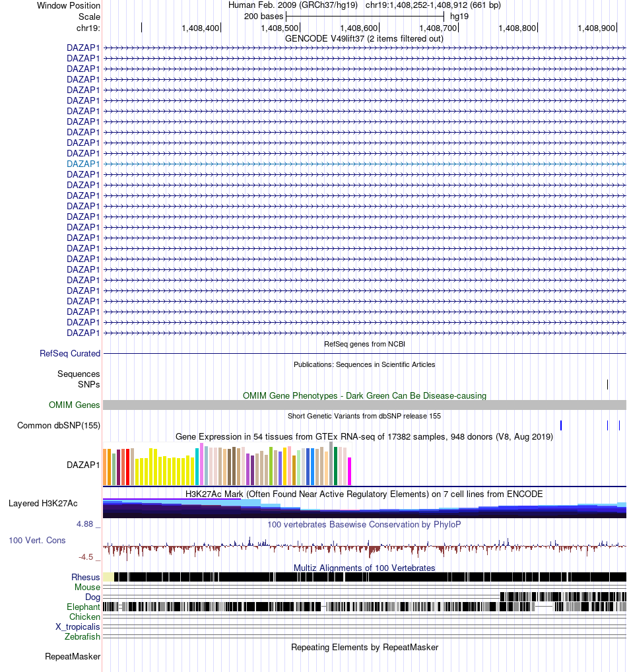Viewport: 627px width, 672px height.
Task: Click the OMIM Genes track label
Action: pyautogui.click(x=74, y=405)
